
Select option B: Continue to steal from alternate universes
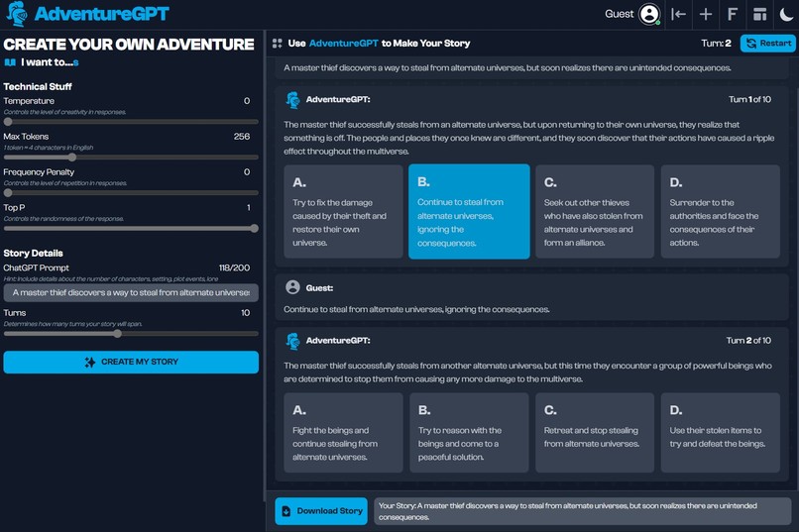click(x=469, y=211)
